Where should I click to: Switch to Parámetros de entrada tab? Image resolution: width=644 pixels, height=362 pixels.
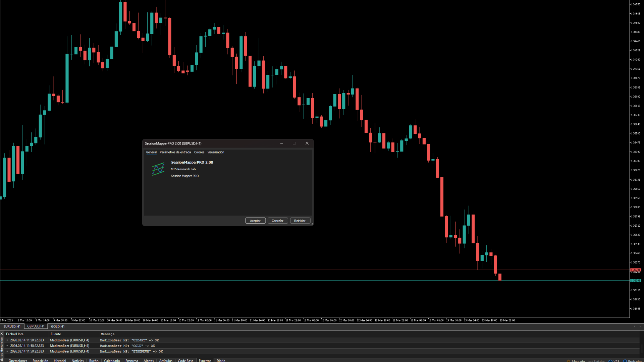click(175, 152)
